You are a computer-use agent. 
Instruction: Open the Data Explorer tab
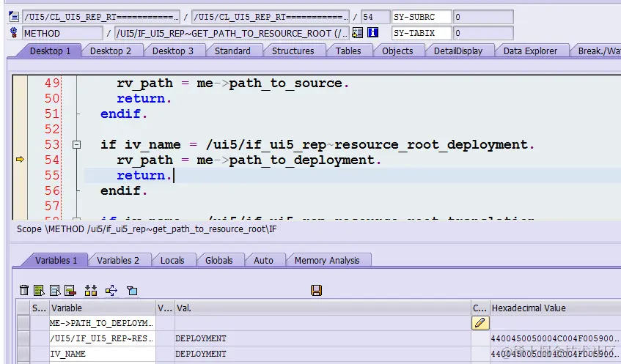(530, 51)
